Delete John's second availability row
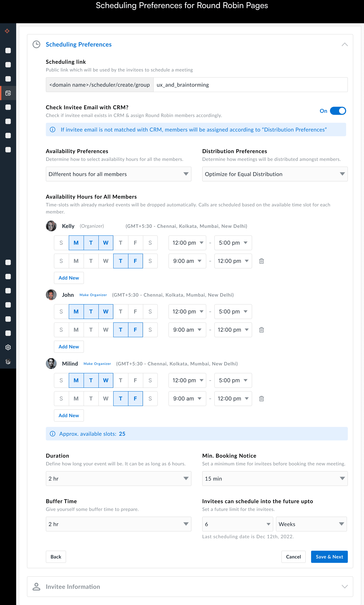Screen dimensions: 364x605 [x=262, y=330]
